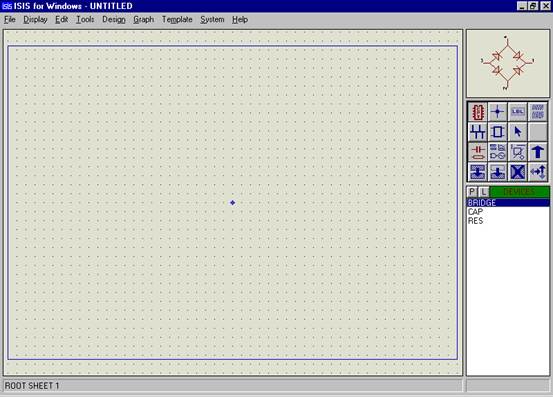Minimize the ISIS window

point(522,6)
